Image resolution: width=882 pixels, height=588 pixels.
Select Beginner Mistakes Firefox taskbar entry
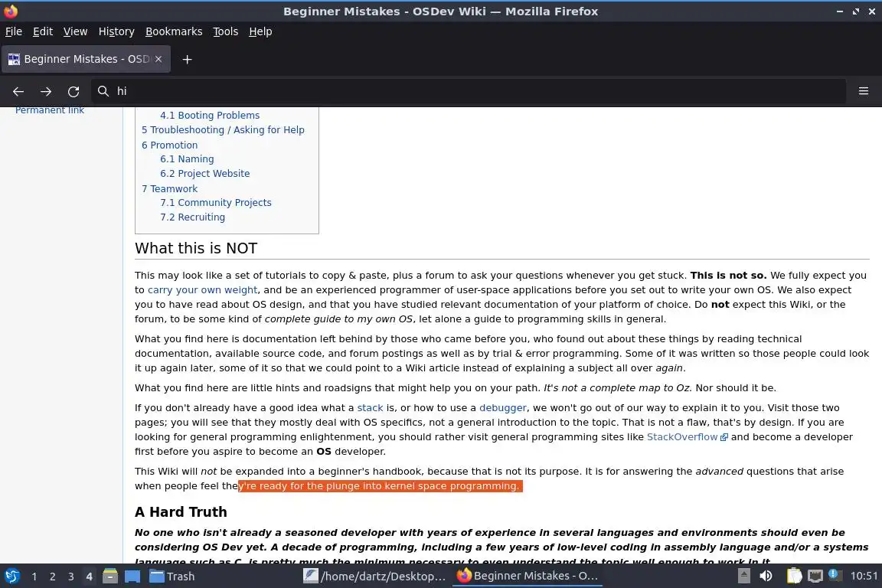coord(528,577)
